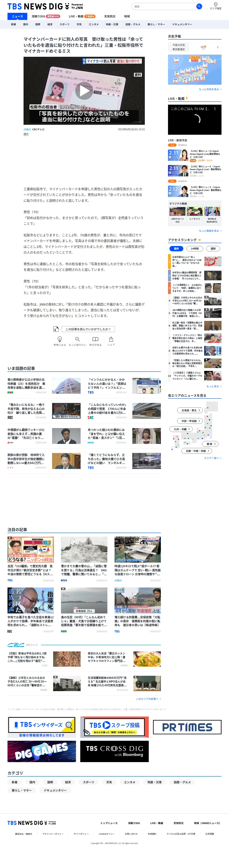Open the 朝のニュース 2.12 live stream item
229x868 pixels.
pyautogui.click(x=195, y=191)
